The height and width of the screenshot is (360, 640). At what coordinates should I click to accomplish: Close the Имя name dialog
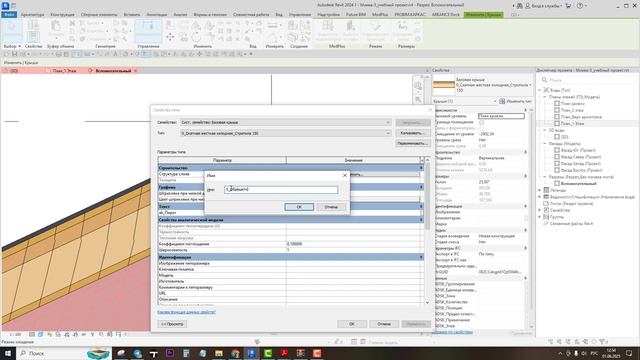tap(344, 175)
